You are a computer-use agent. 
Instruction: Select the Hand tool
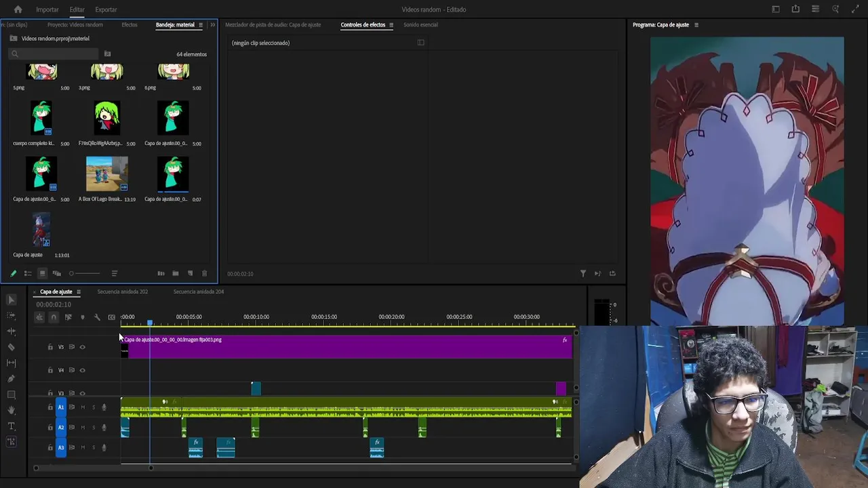tap(11, 410)
